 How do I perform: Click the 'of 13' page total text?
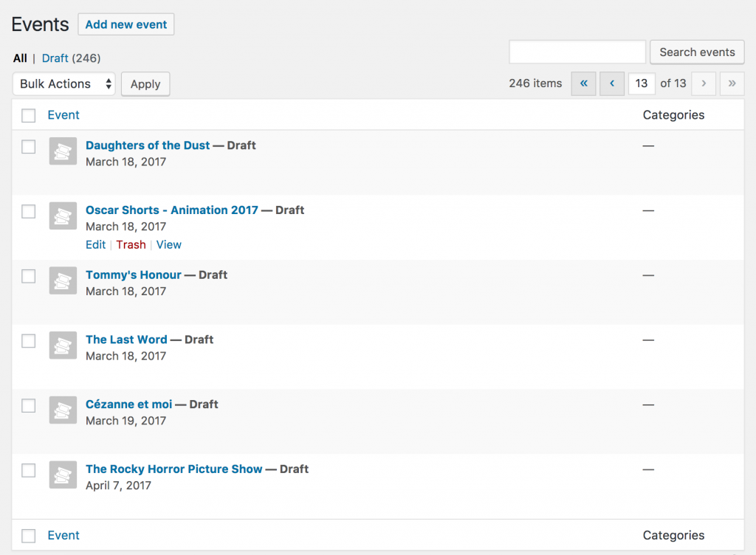click(x=673, y=83)
